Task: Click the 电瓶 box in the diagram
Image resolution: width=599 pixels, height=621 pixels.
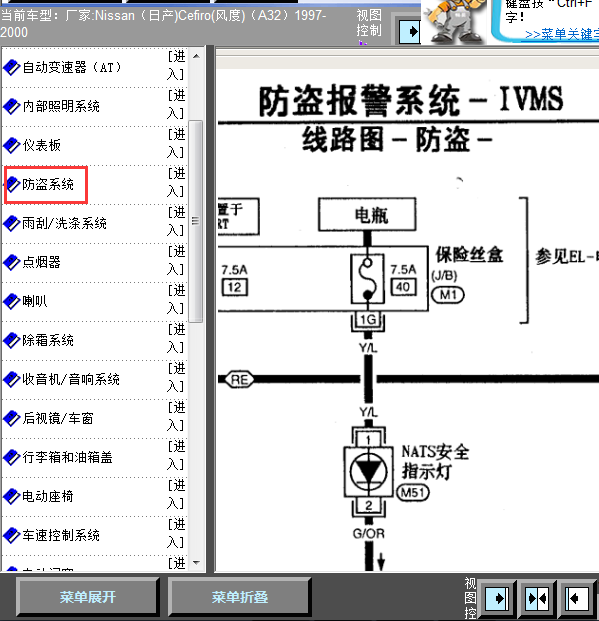Action: tap(367, 215)
